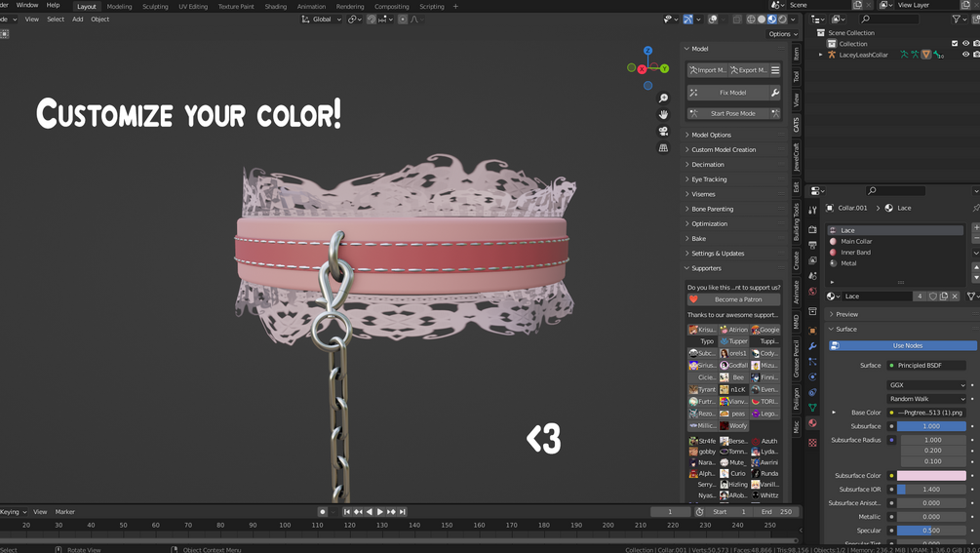
Task: Switch to the Shading workspace tab
Action: click(x=275, y=6)
